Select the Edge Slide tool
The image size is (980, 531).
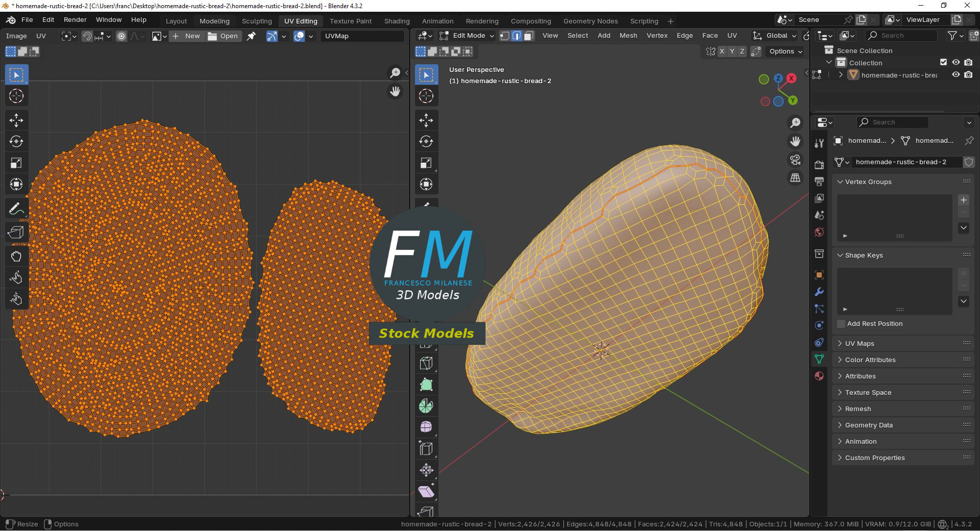(x=426, y=449)
